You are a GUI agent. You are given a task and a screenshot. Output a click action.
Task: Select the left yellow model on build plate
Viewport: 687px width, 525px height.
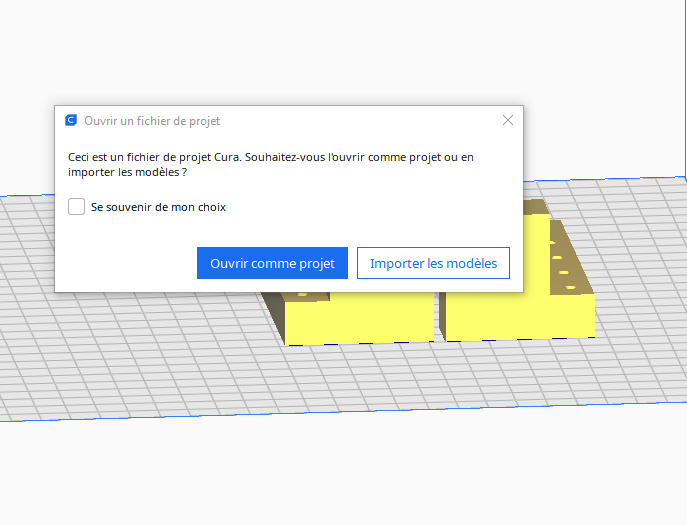click(x=357, y=318)
